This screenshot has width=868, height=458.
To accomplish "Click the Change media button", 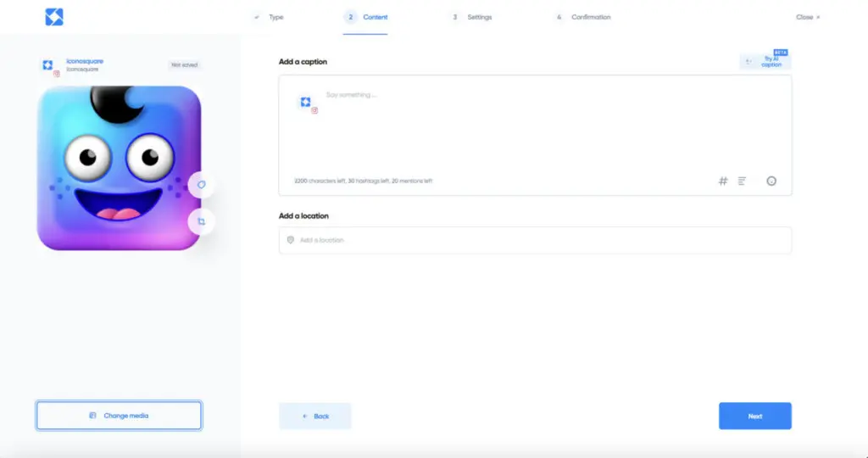I will (x=119, y=416).
